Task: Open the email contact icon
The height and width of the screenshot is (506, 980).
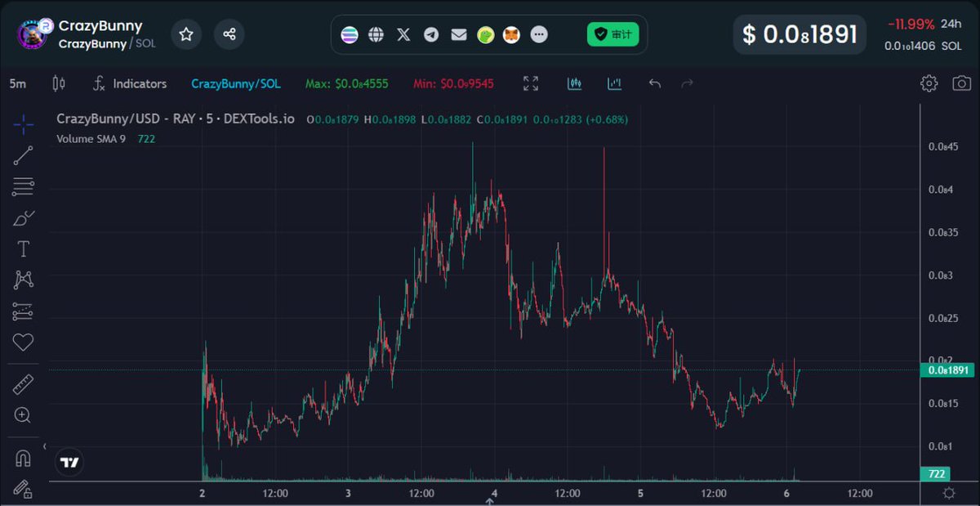Action: click(x=459, y=34)
